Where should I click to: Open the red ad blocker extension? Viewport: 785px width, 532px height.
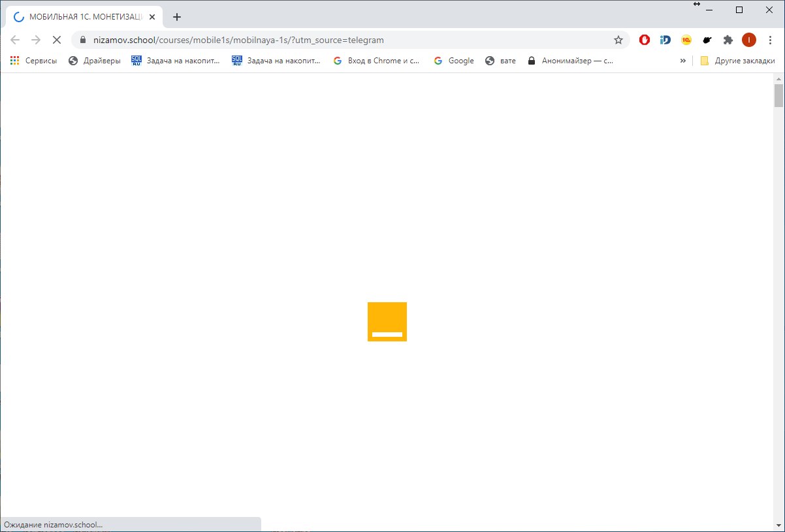click(645, 40)
